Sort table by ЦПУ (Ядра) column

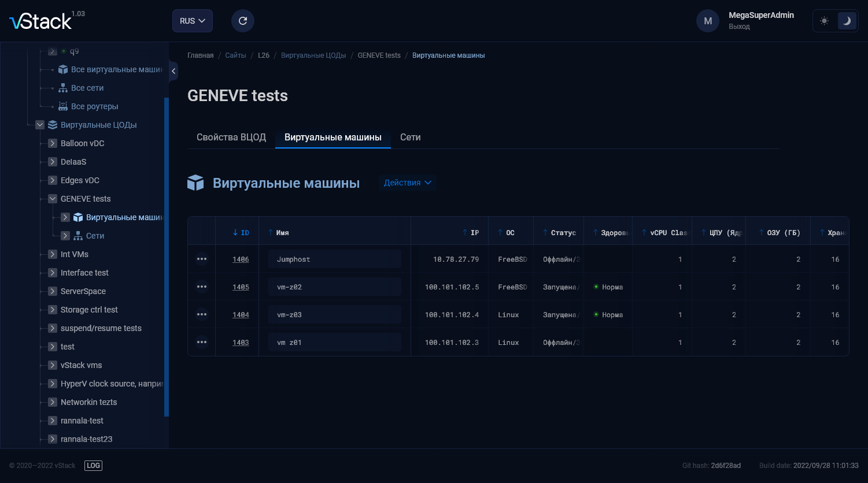click(x=722, y=233)
